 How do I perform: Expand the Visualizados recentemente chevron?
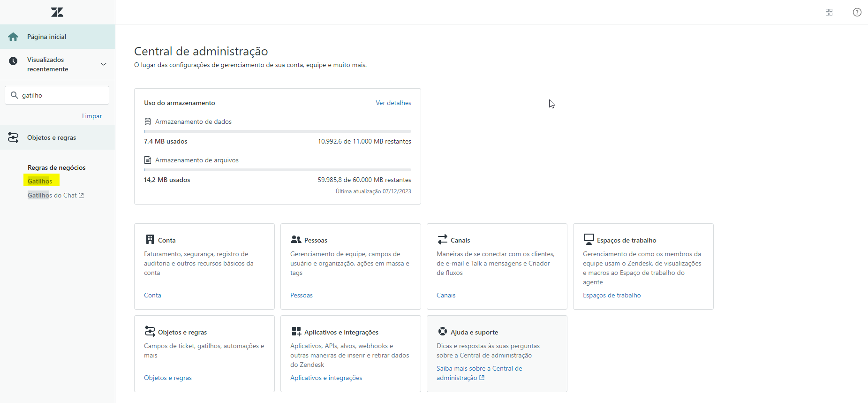click(104, 64)
